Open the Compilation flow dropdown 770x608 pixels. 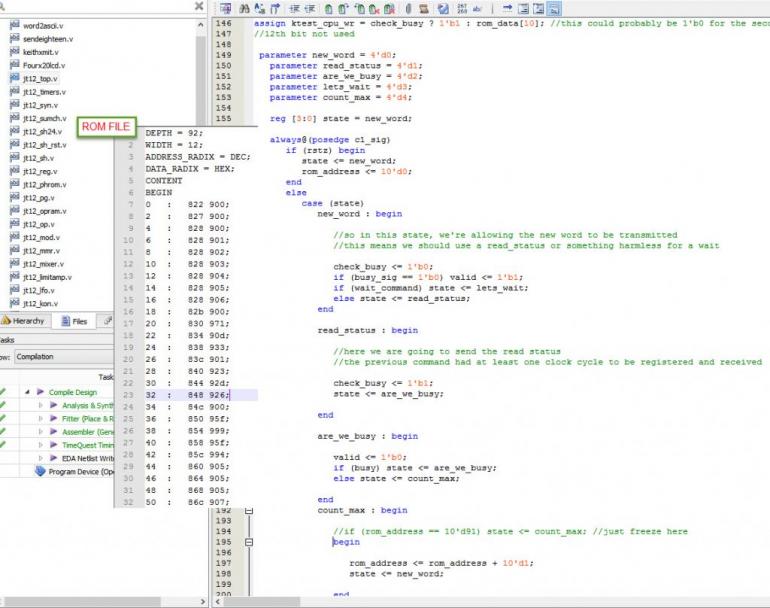tap(60, 356)
